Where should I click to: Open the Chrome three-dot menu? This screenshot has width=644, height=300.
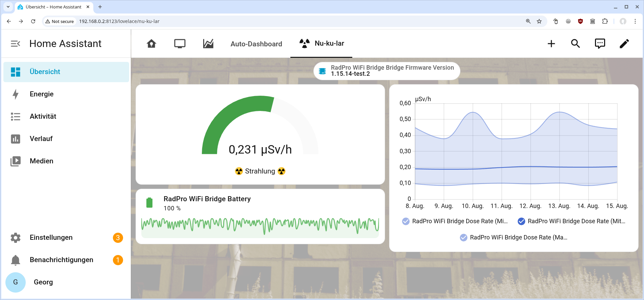click(635, 21)
